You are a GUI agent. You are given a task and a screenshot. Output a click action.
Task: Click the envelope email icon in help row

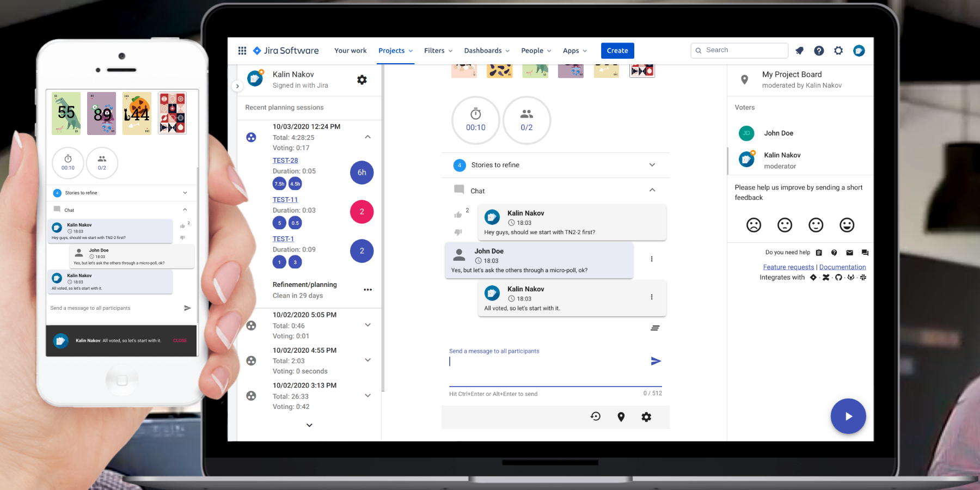849,253
